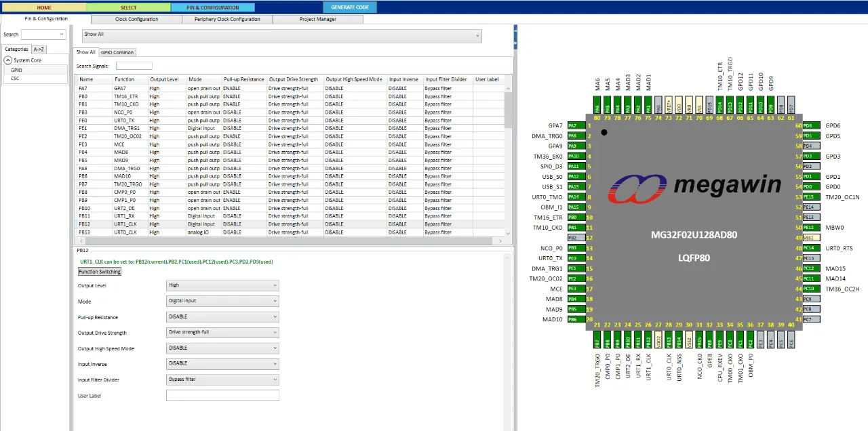The width and height of the screenshot is (868, 431).
Task: Open the Mode dropdown showing Digital input
Action: click(x=222, y=301)
